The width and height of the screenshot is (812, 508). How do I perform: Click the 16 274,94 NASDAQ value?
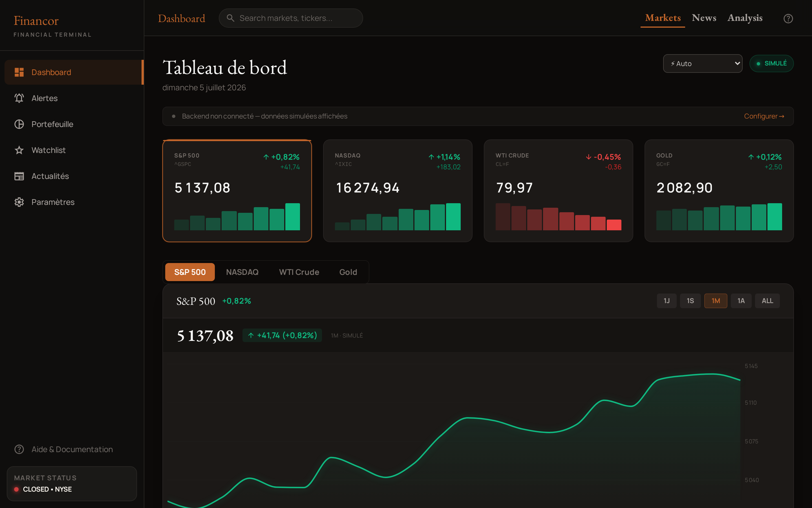click(x=368, y=188)
